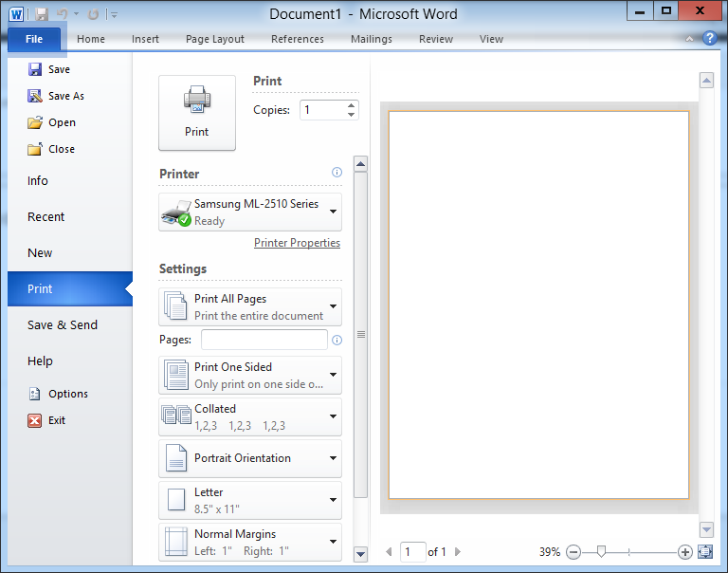Screen dimensions: 728x573
Task: Go to next page in print preview
Action: click(458, 551)
